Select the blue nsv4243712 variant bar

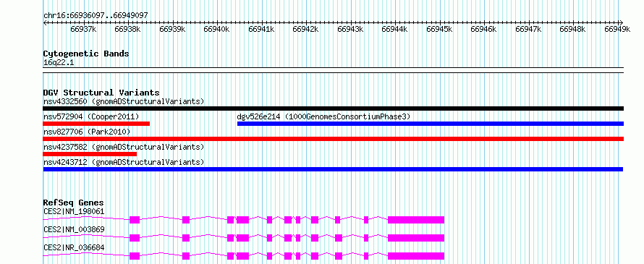(333, 169)
